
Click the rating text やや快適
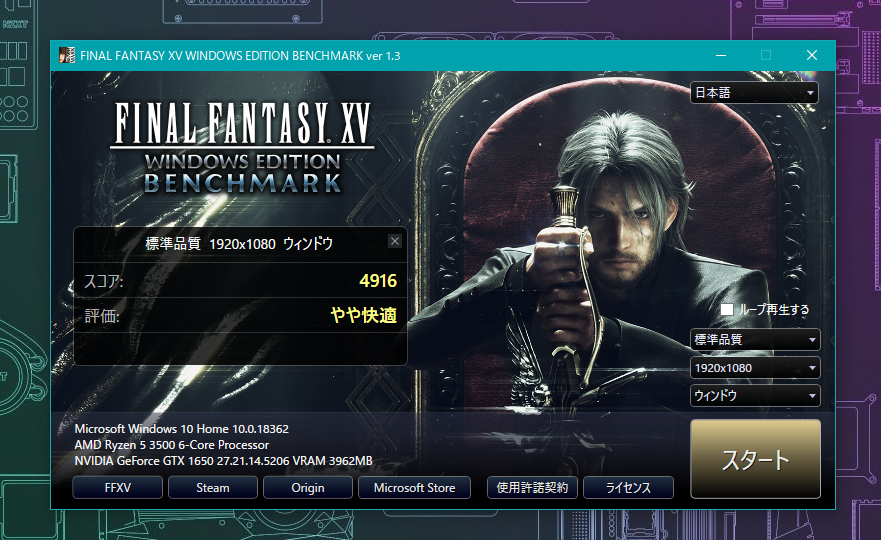[x=364, y=315]
